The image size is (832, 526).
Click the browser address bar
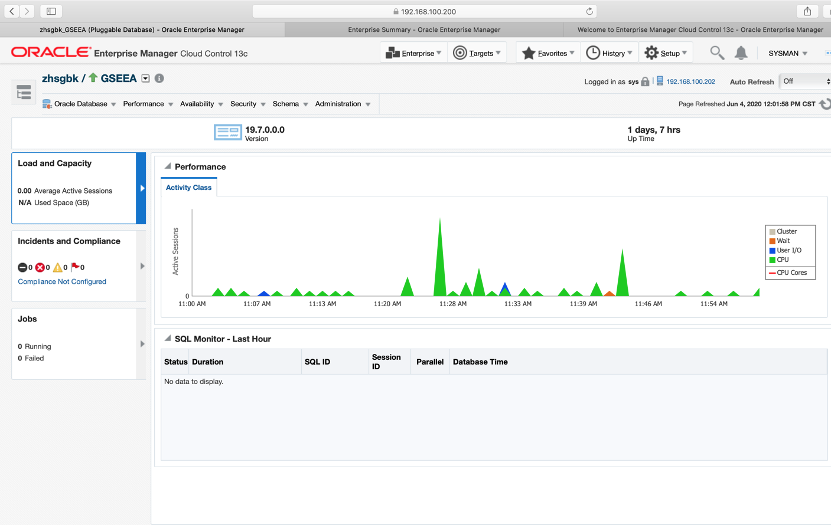click(424, 11)
